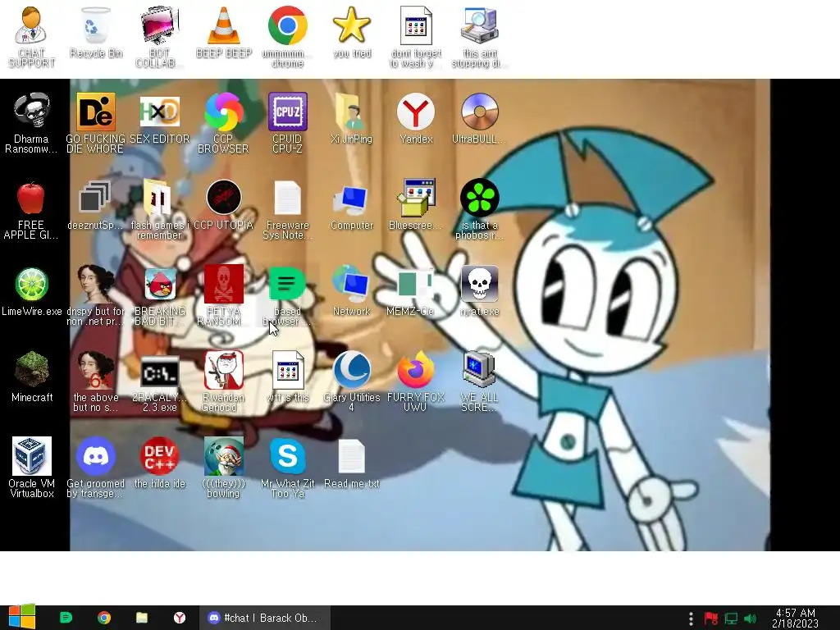Open the clock showing 4:57 AM 2/18/2023
Image resolution: width=840 pixels, height=630 pixels.
(x=796, y=618)
